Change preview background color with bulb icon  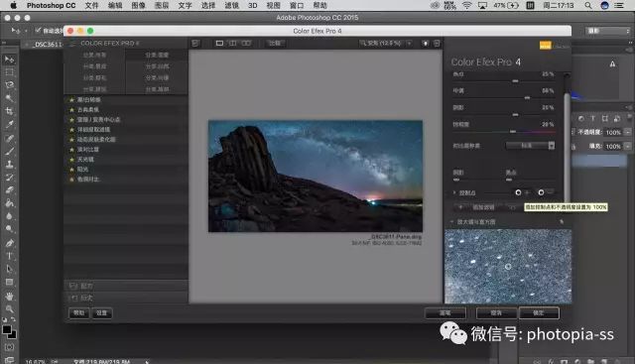(x=426, y=44)
